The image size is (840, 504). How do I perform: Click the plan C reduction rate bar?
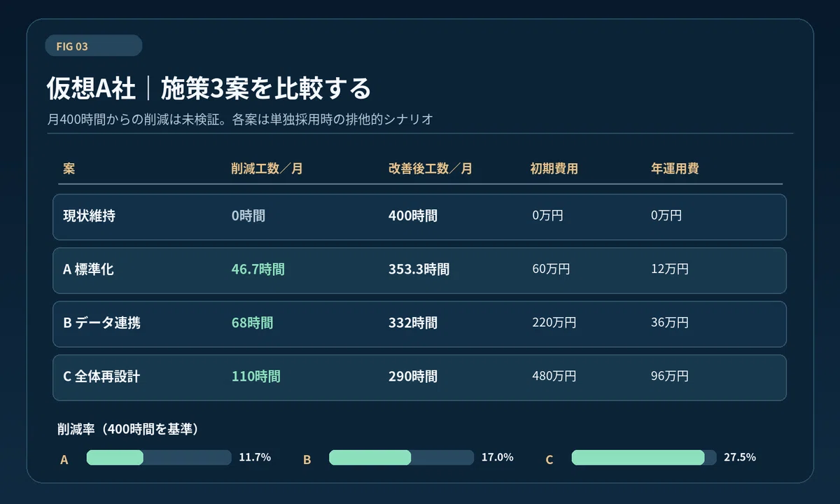(644, 458)
